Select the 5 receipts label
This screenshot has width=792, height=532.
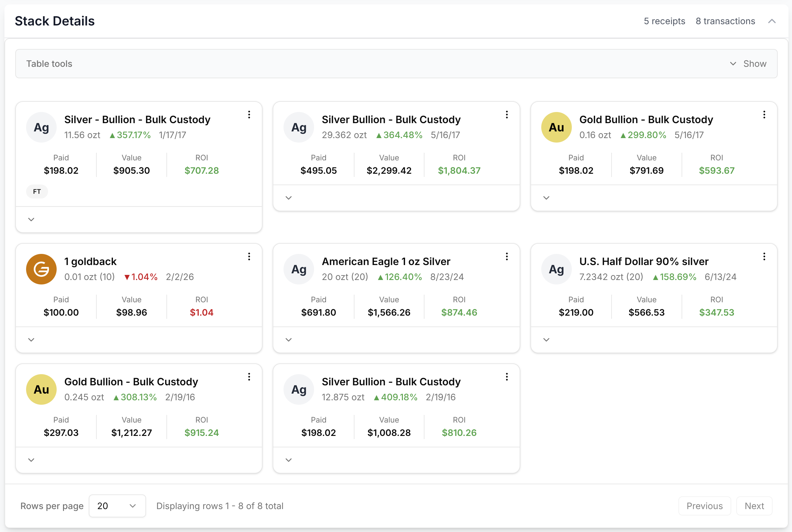click(664, 21)
